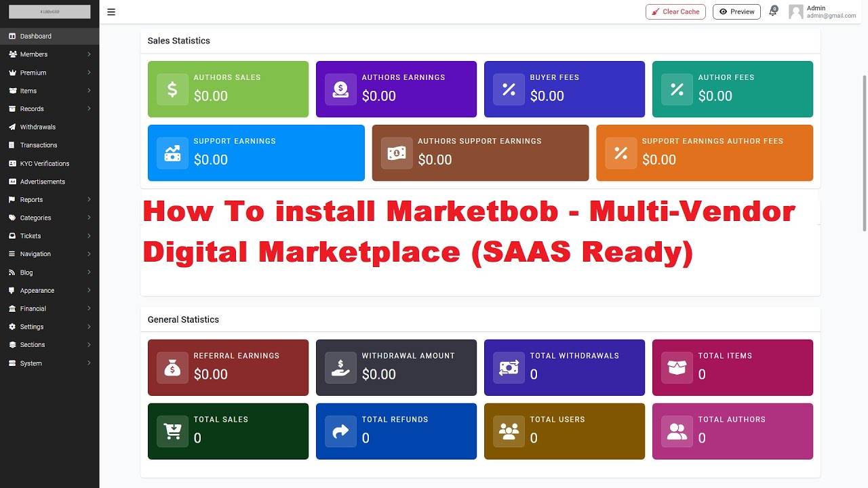This screenshot has height=488, width=868.
Task: Open the Navigation sidebar item
Action: click(50, 254)
